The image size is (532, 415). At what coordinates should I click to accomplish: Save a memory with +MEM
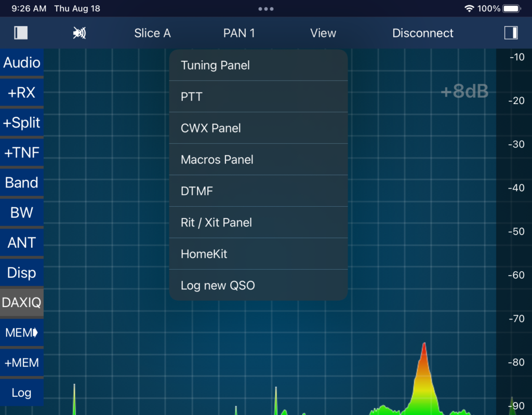click(x=22, y=363)
